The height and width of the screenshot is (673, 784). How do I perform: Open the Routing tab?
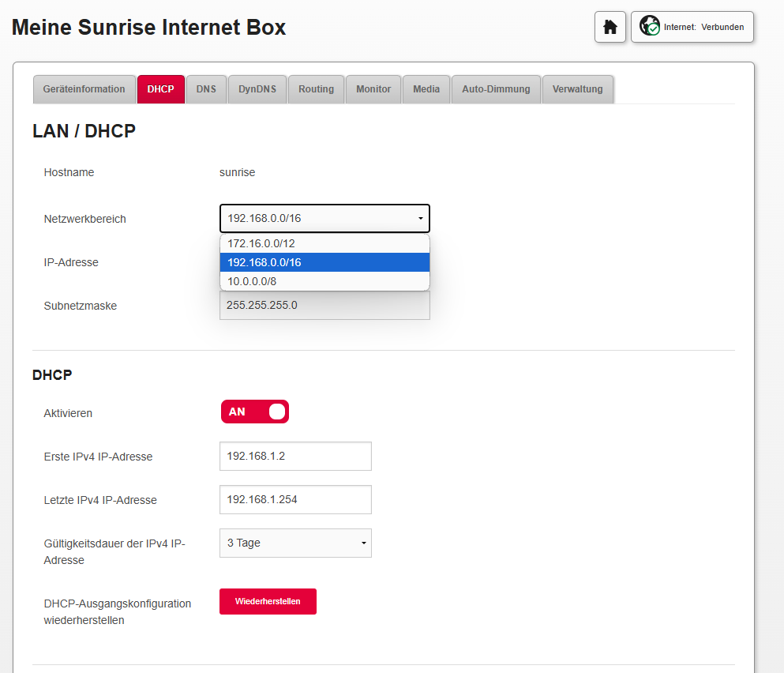[316, 89]
